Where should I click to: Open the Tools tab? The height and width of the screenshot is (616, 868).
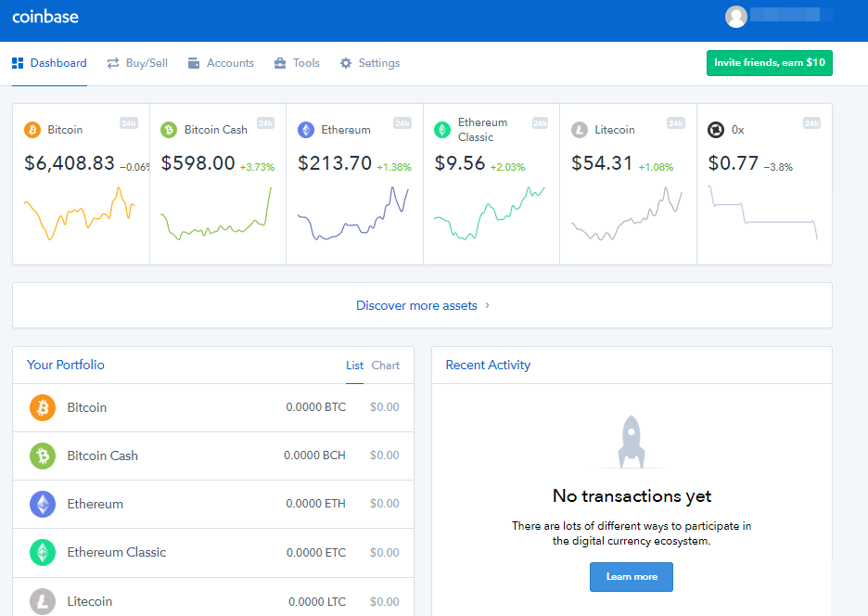click(298, 63)
